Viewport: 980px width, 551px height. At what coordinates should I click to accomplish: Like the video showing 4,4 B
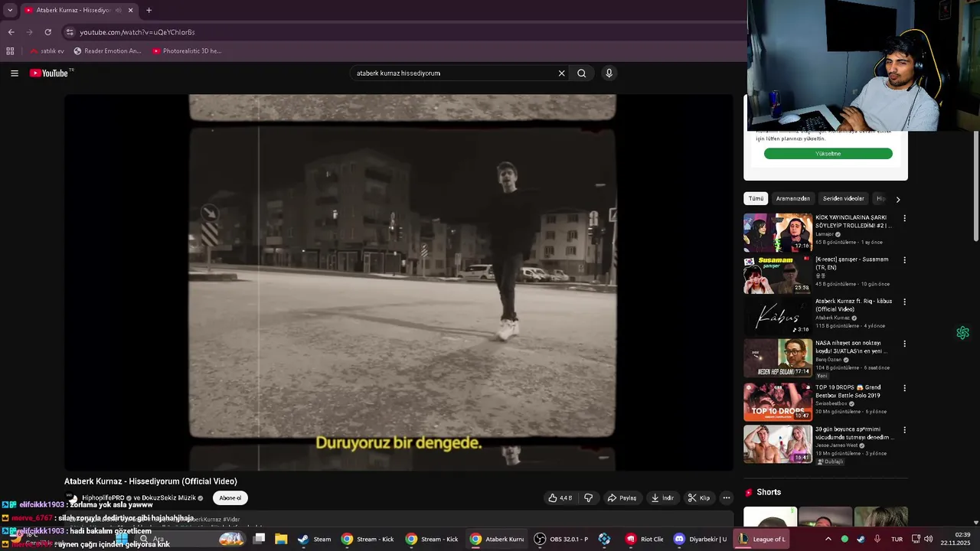coord(560,498)
